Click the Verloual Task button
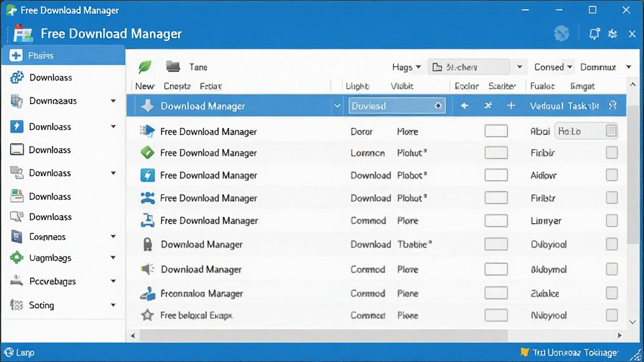Viewport: 644px width, 362px height. click(x=564, y=106)
